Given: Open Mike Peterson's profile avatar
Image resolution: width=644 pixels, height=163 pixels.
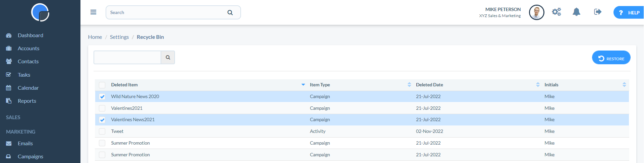Looking at the screenshot, I should pyautogui.click(x=536, y=12).
